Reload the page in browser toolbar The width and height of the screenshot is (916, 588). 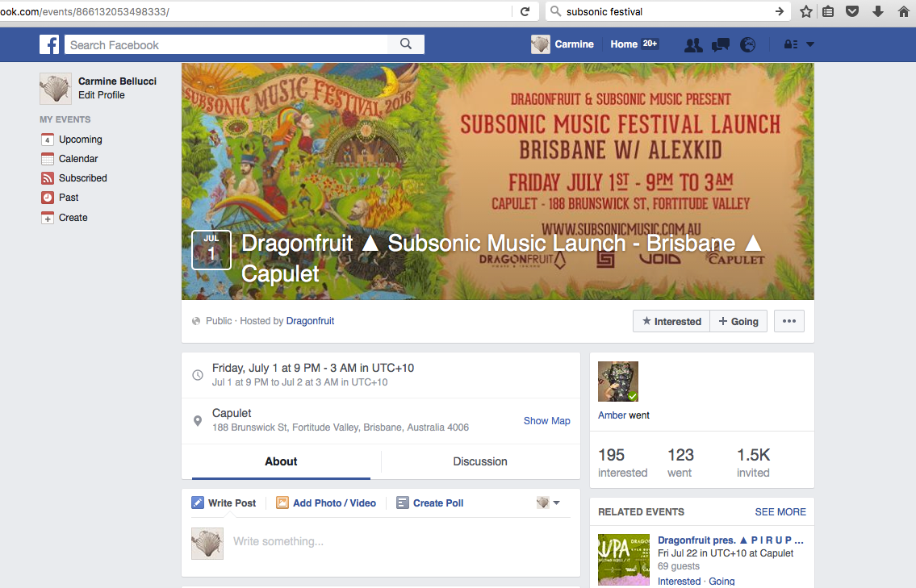(525, 11)
